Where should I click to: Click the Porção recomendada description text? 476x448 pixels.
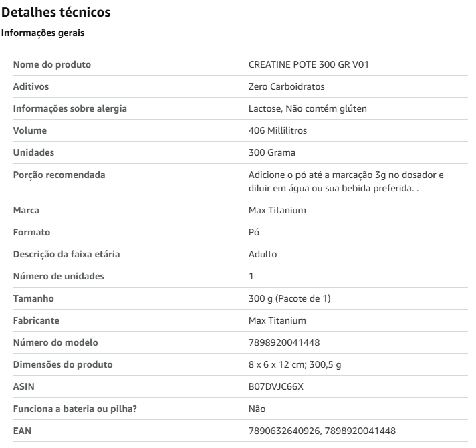pyautogui.click(x=346, y=181)
